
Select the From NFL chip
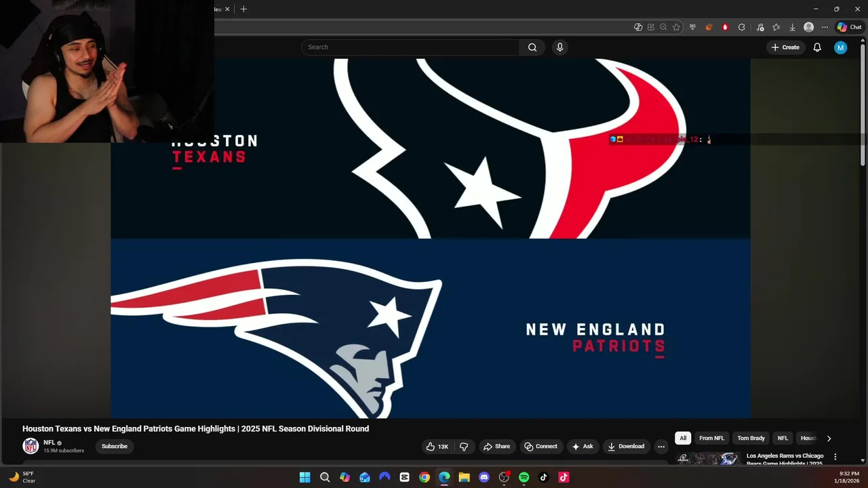pos(711,439)
